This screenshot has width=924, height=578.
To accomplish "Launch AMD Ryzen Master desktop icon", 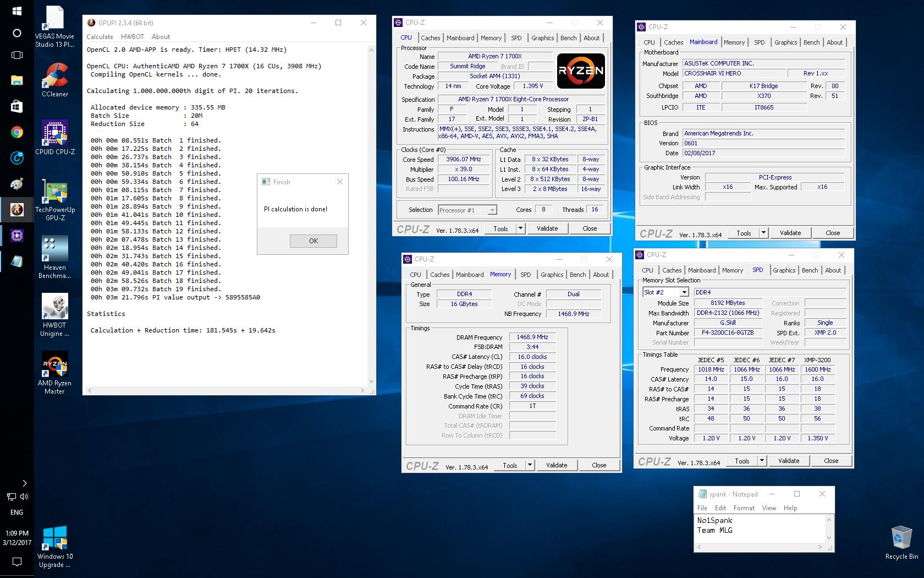I will pos(54,373).
